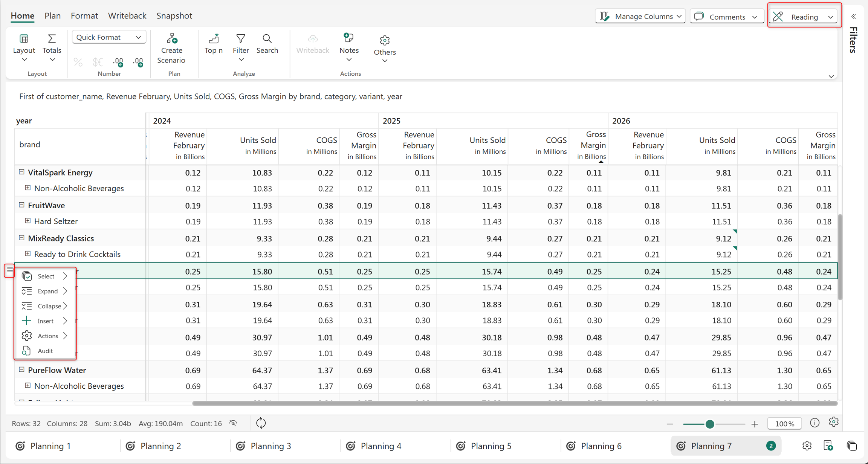Expand the Hard Seltzer category row

pyautogui.click(x=28, y=221)
